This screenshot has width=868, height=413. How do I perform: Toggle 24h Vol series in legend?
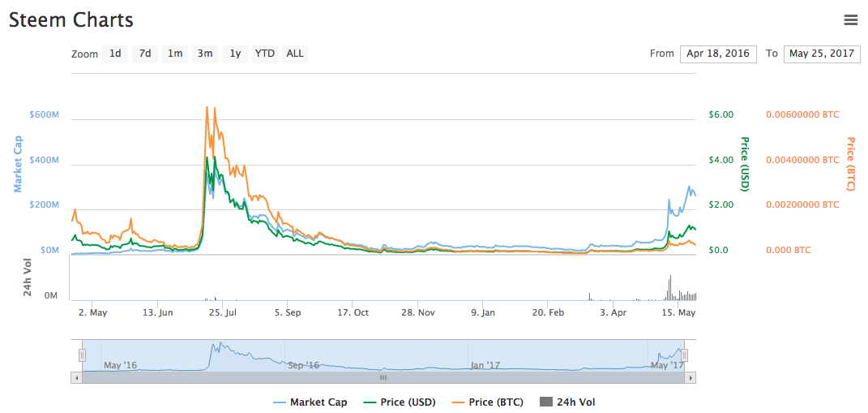tap(567, 402)
